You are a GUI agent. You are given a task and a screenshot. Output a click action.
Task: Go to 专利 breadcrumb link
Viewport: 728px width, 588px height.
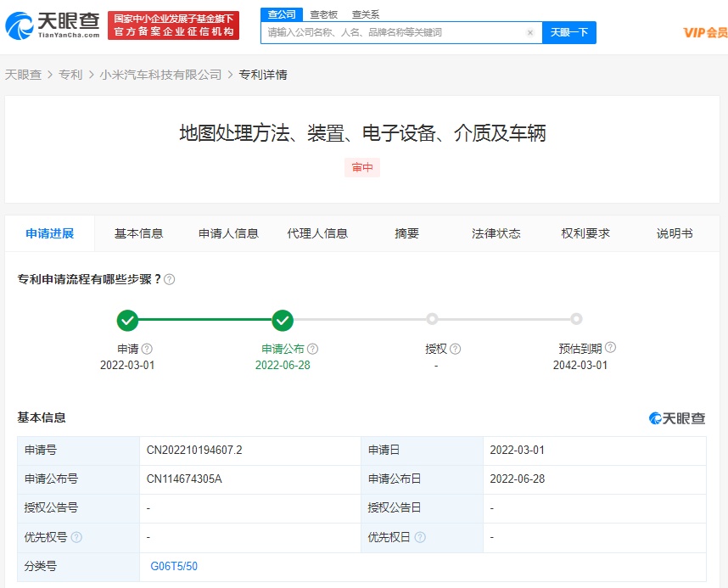click(x=70, y=75)
